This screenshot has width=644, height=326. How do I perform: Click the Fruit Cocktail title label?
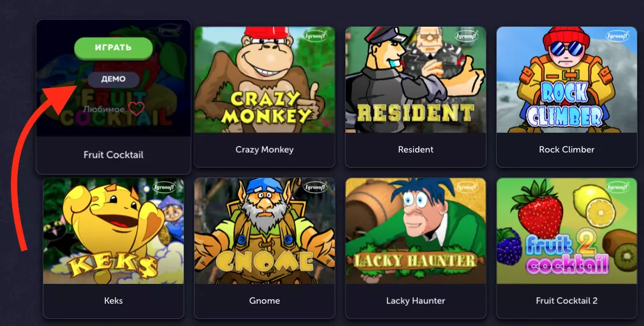tap(113, 155)
